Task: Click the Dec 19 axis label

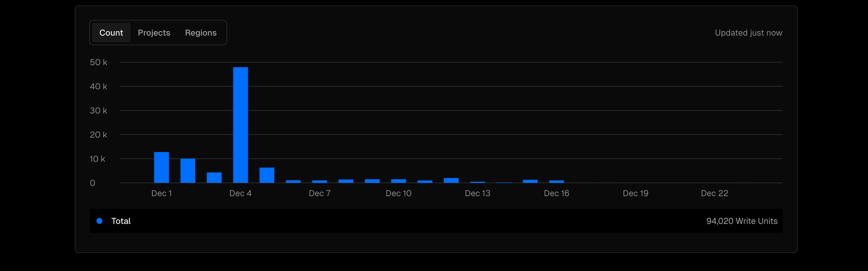Action: pyautogui.click(x=635, y=193)
